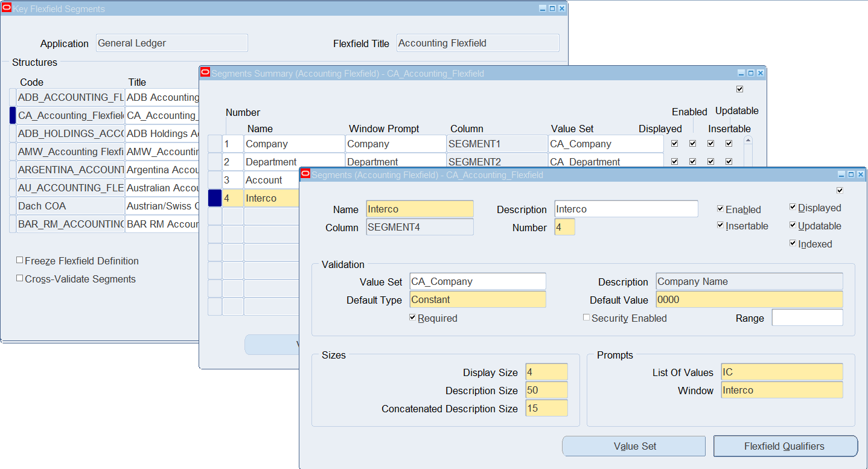Click Company window prompt cell in summary
The height and width of the screenshot is (469, 868).
coord(396,144)
